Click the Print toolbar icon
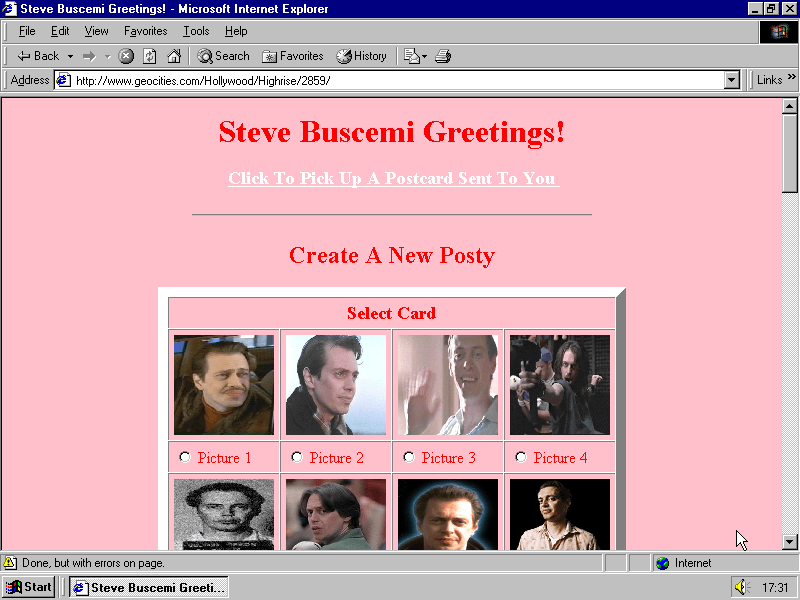This screenshot has height=600, width=800. pos(443,56)
